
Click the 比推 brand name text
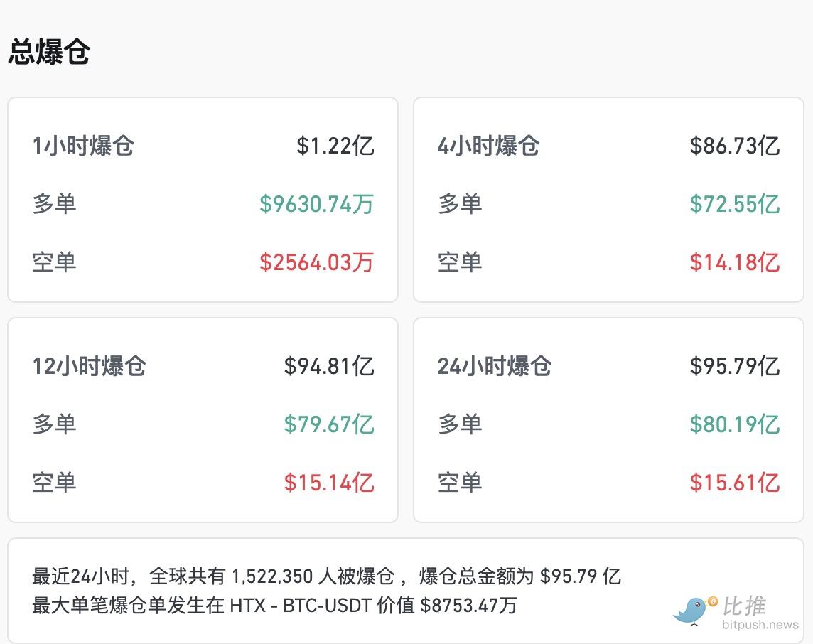pos(745,606)
